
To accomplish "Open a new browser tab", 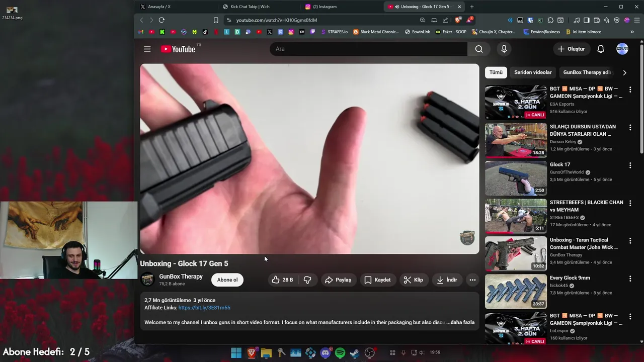I will pos(471,7).
